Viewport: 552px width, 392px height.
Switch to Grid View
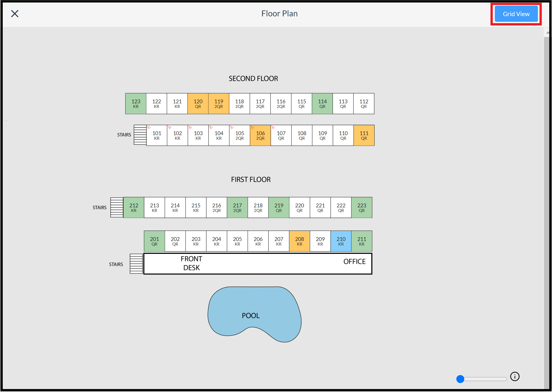(x=516, y=14)
